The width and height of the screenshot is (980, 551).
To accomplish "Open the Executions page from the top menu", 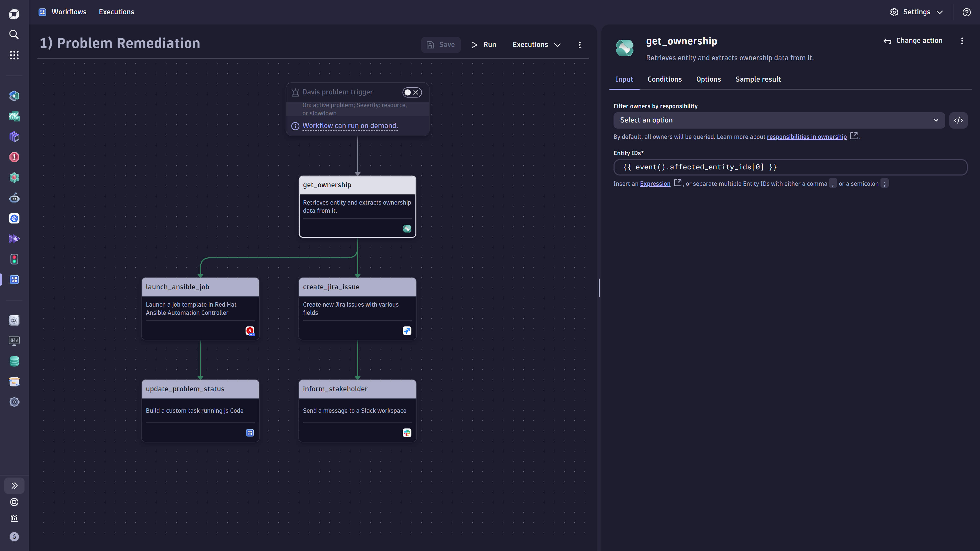I will tap(116, 12).
